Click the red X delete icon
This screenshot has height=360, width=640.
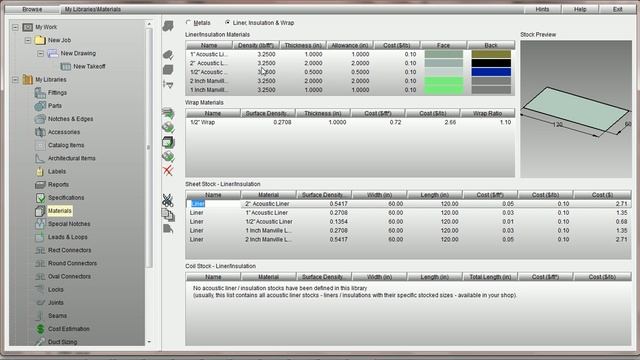pyautogui.click(x=168, y=171)
